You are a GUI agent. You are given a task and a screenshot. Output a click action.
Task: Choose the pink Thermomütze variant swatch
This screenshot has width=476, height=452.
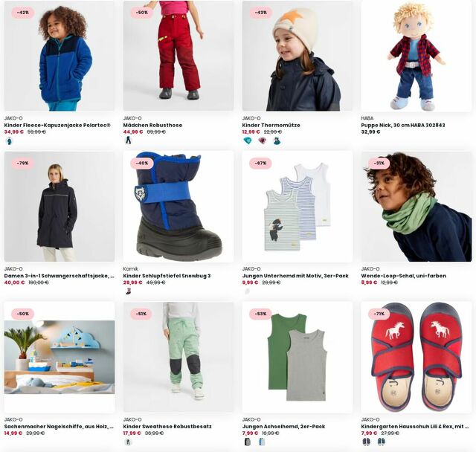pyautogui.click(x=263, y=141)
